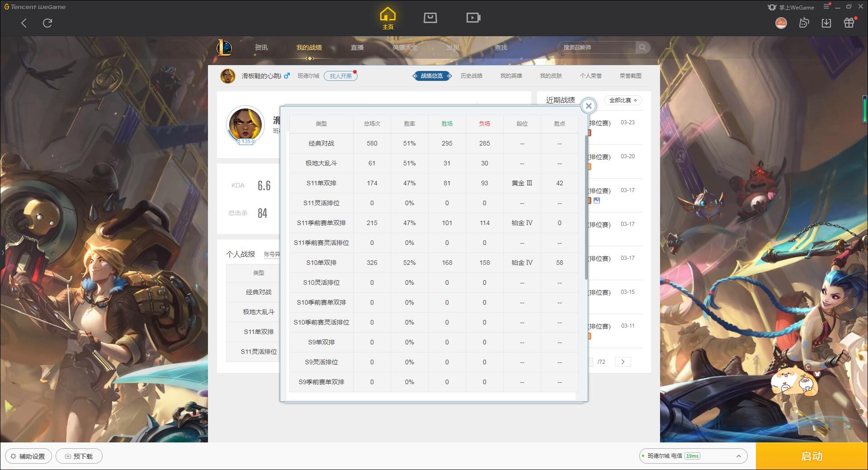Click the S10单双排 row label

(321, 263)
